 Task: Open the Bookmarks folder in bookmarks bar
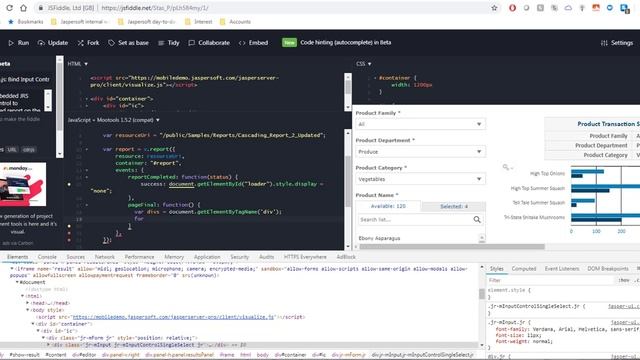point(26,22)
